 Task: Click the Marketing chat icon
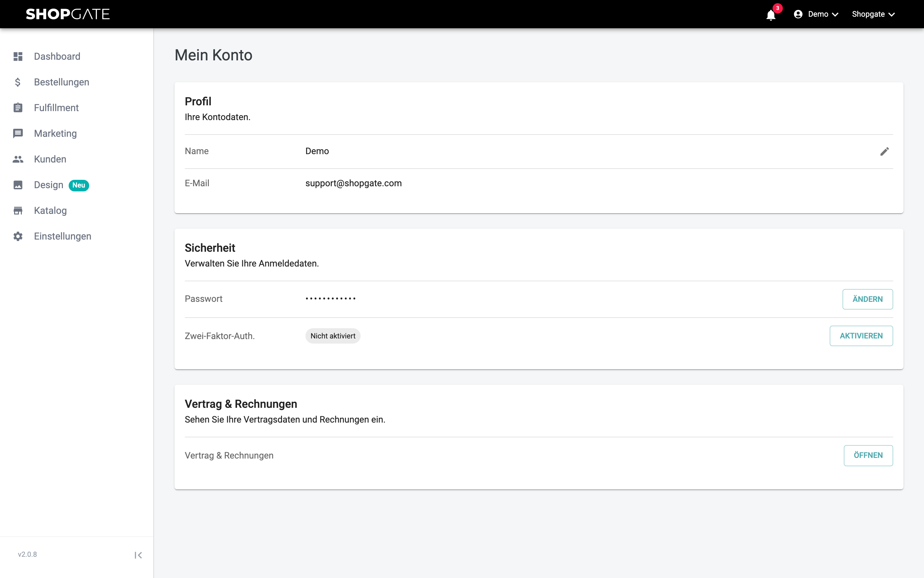18,133
